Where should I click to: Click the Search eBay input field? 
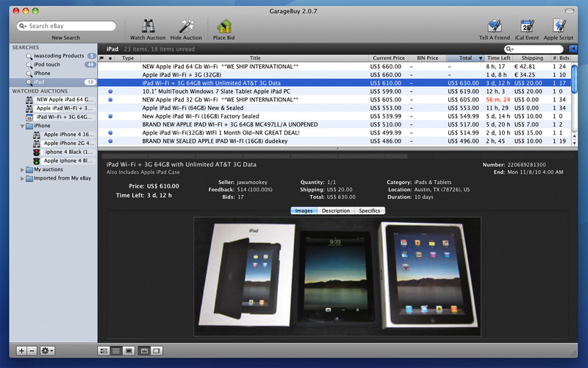(66, 26)
